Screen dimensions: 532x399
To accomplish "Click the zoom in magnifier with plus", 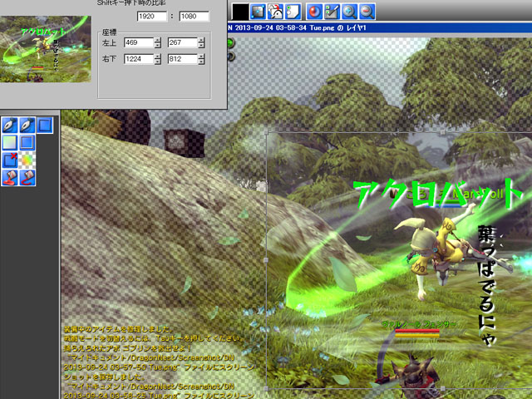I will [349, 12].
